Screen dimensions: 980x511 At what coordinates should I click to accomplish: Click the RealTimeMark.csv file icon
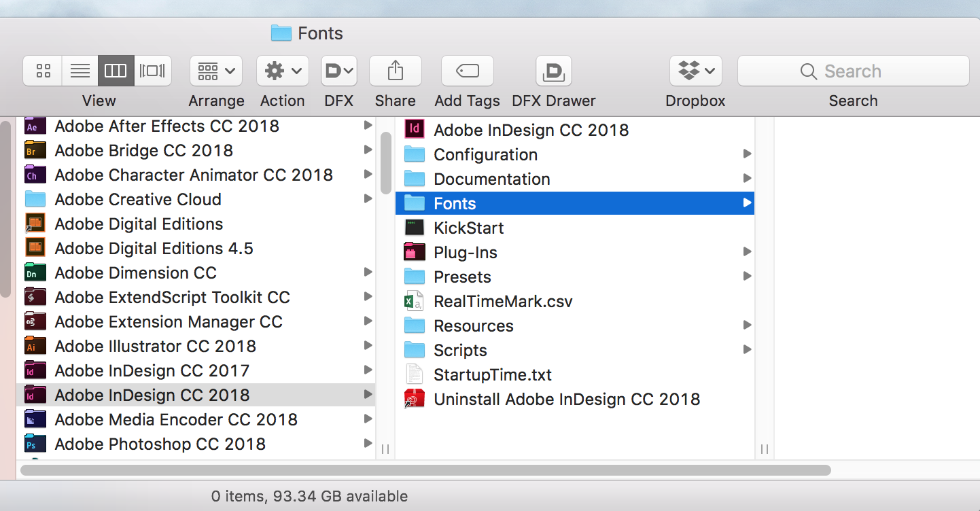pyautogui.click(x=415, y=302)
